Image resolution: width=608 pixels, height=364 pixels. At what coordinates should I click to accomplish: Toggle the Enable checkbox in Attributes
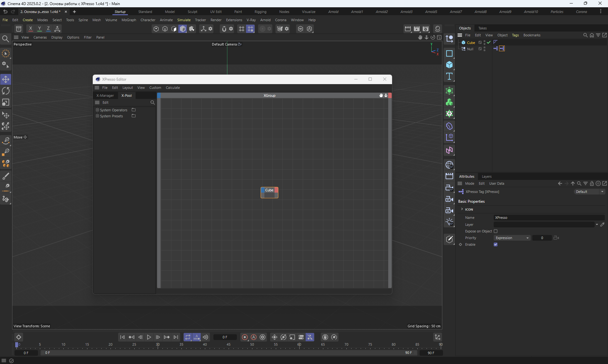click(x=496, y=244)
